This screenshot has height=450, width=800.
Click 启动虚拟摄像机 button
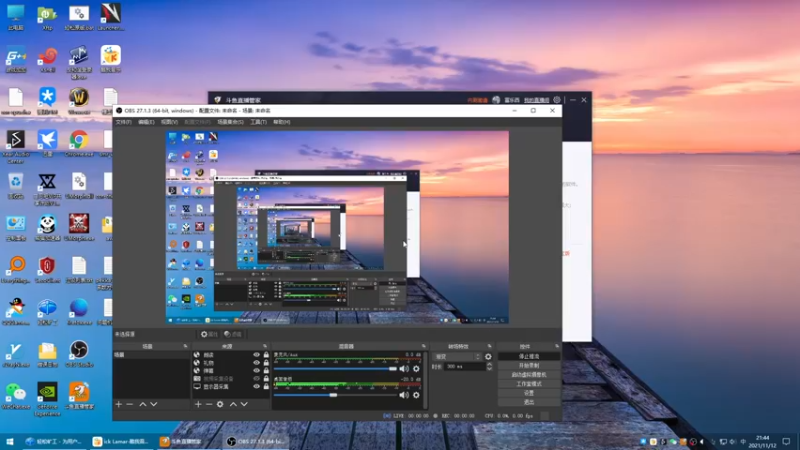pyautogui.click(x=529, y=374)
